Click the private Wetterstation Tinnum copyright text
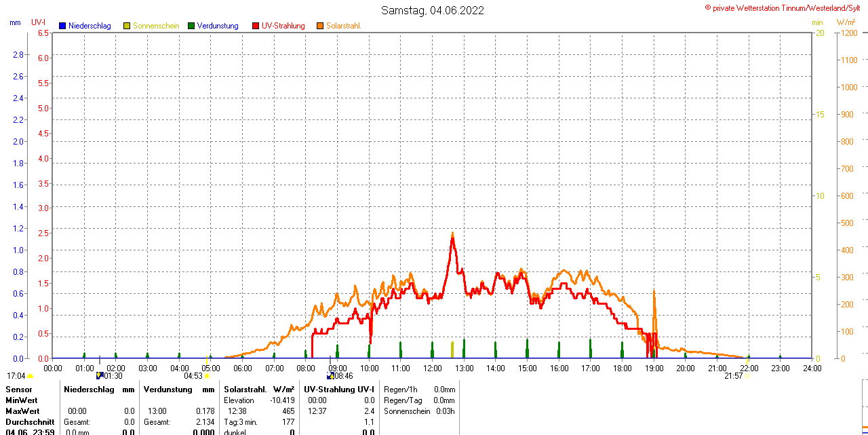 (785, 7)
